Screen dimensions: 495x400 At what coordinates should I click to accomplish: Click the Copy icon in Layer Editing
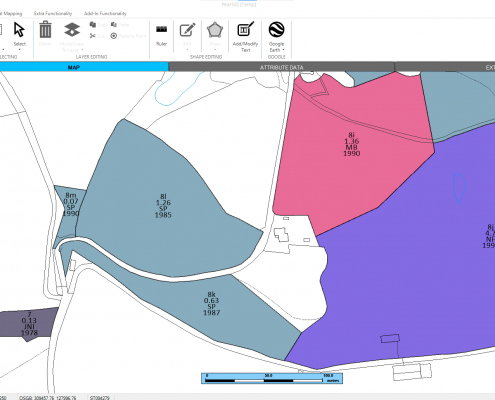93,25
